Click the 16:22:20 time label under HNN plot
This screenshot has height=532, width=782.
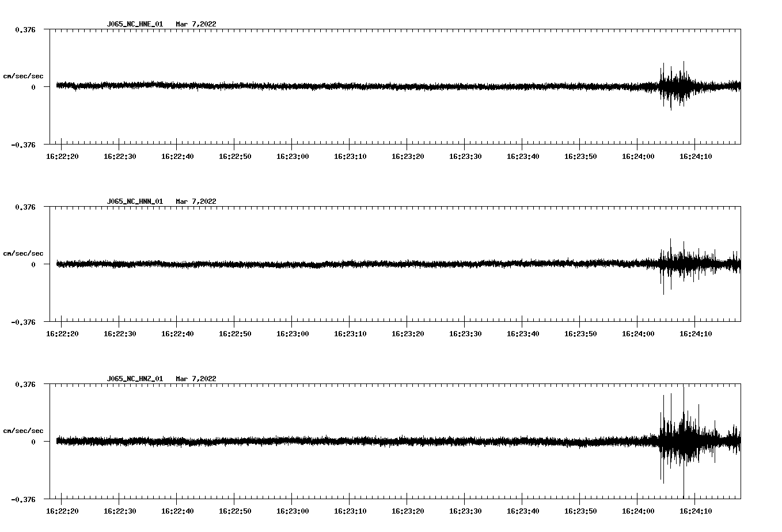62,334
